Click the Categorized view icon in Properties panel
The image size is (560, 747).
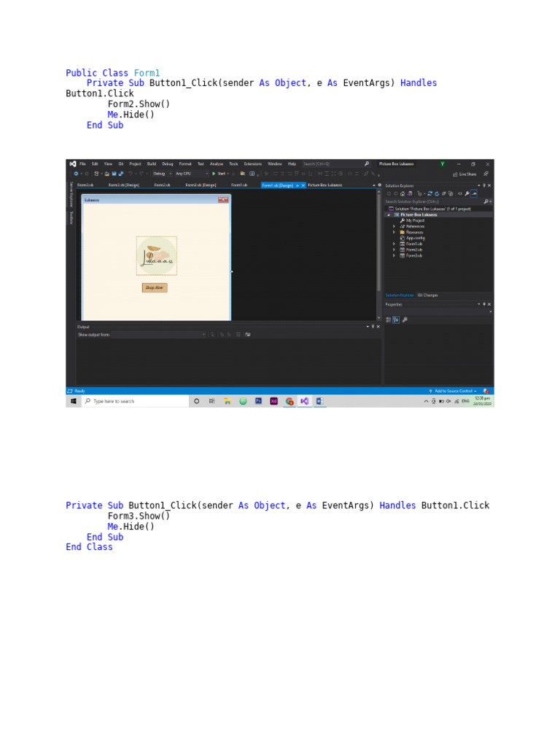click(x=389, y=320)
